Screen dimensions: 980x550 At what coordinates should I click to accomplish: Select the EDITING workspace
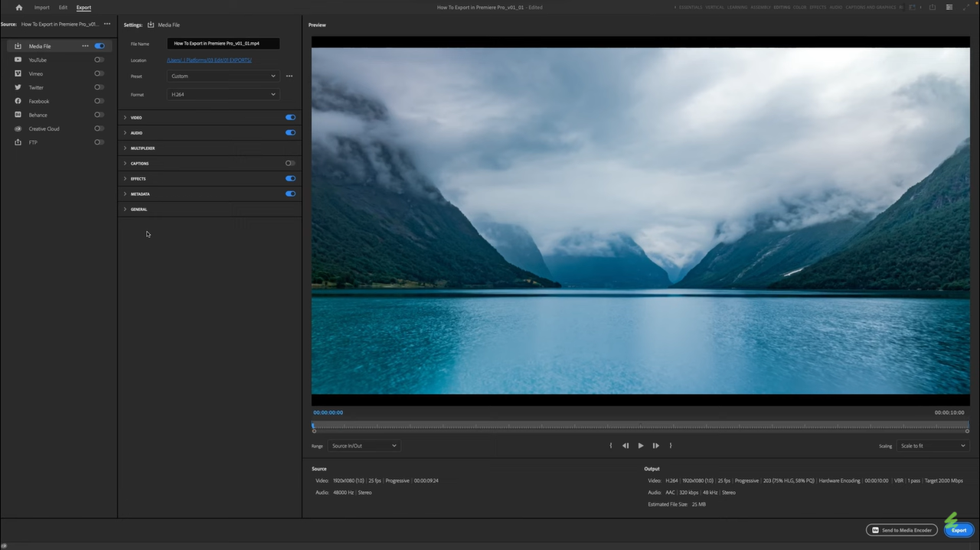point(782,8)
